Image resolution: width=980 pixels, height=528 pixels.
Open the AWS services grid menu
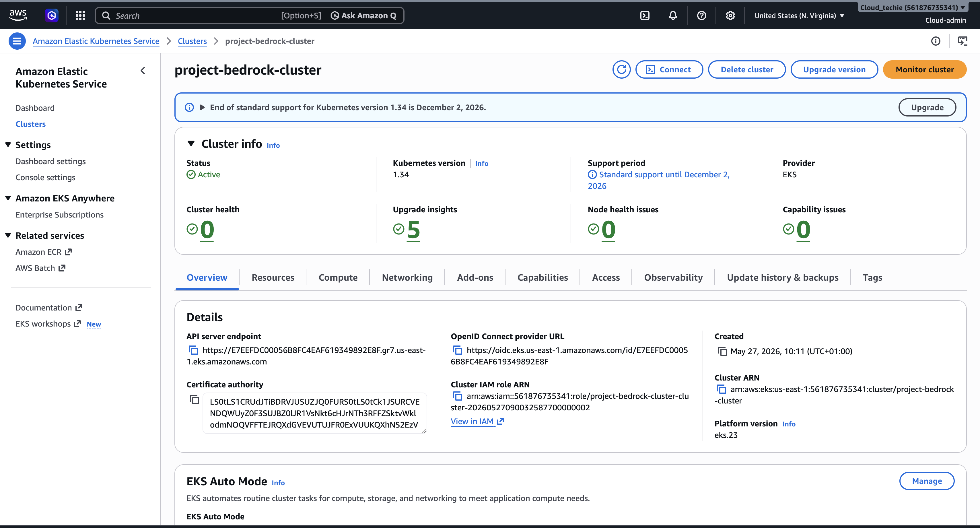(x=80, y=15)
